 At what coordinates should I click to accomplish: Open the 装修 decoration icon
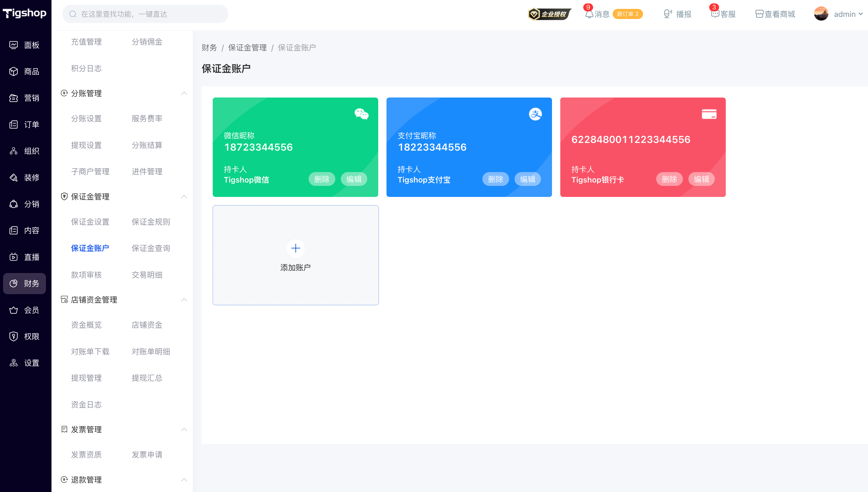[13, 177]
